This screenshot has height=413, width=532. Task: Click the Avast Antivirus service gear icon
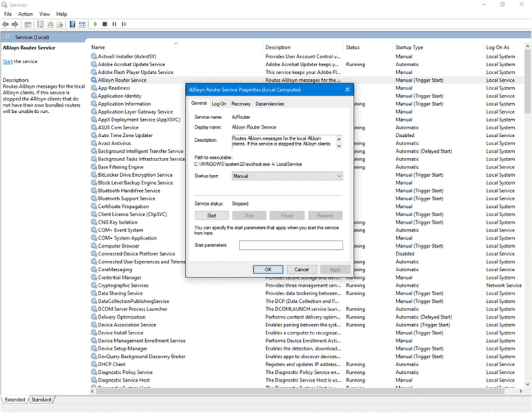(94, 143)
